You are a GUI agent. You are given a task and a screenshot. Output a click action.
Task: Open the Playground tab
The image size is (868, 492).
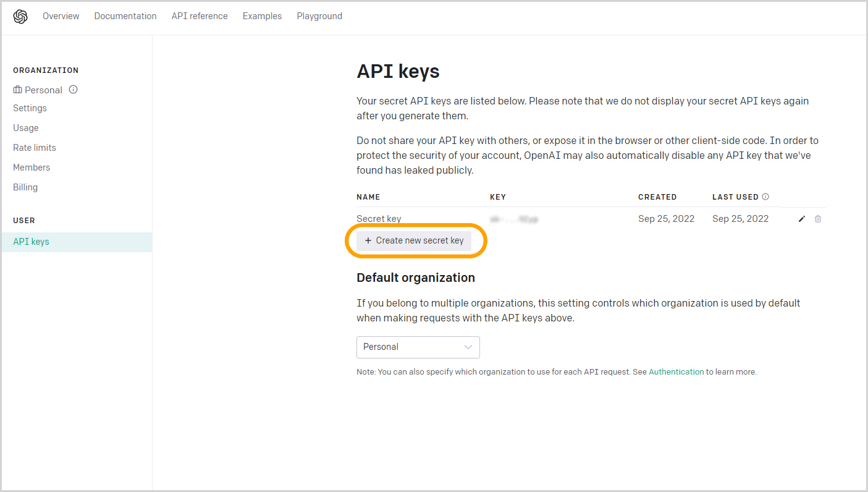[x=319, y=16]
